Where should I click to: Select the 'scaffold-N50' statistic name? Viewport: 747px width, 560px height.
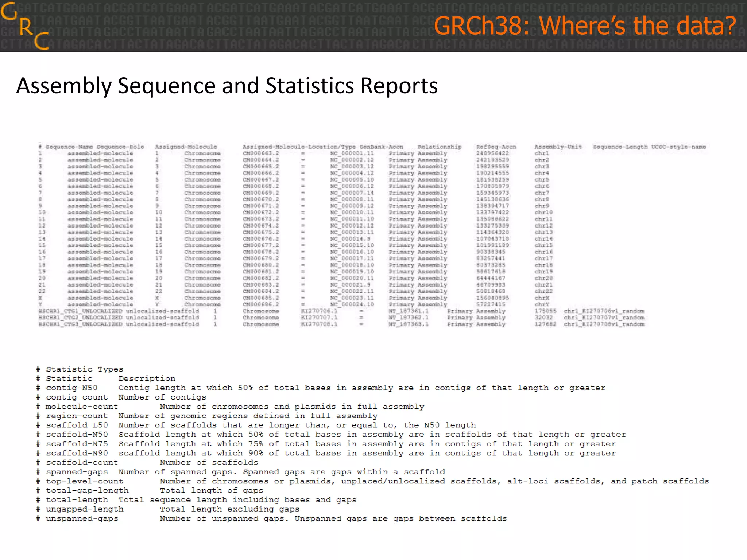[x=77, y=435]
